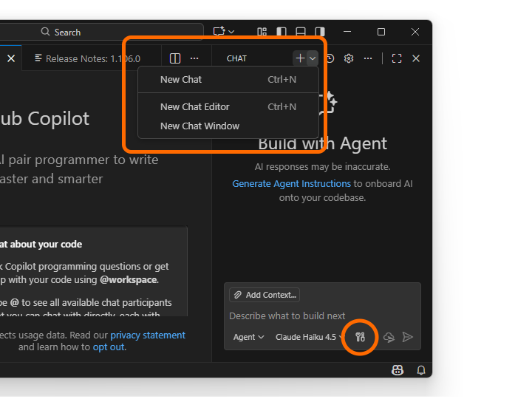This screenshot has height=399, width=532.
Task: Choose New Chat Window menu entry
Action: (228, 126)
